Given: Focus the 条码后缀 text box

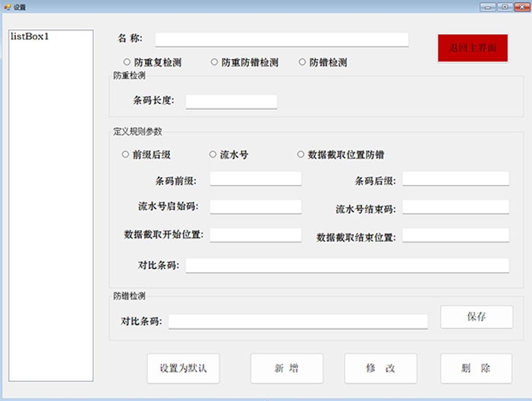Looking at the screenshot, I should point(455,179).
